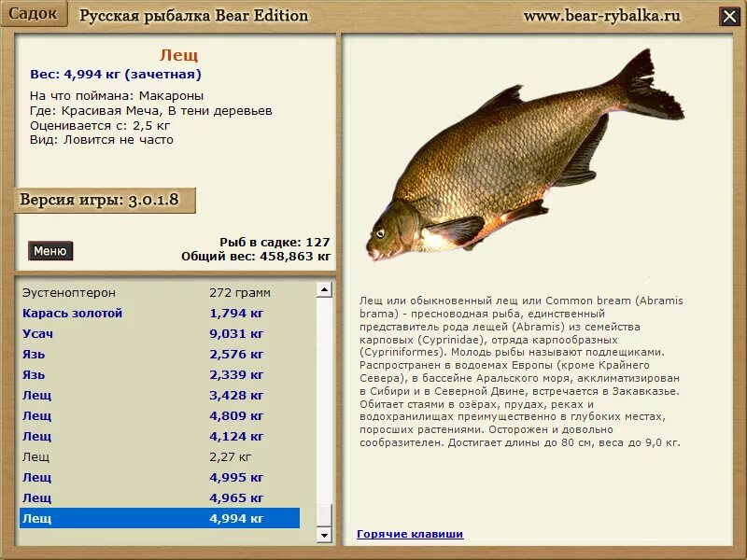Open the Горячие клавиши link
This screenshot has width=747, height=560.
click(x=411, y=535)
